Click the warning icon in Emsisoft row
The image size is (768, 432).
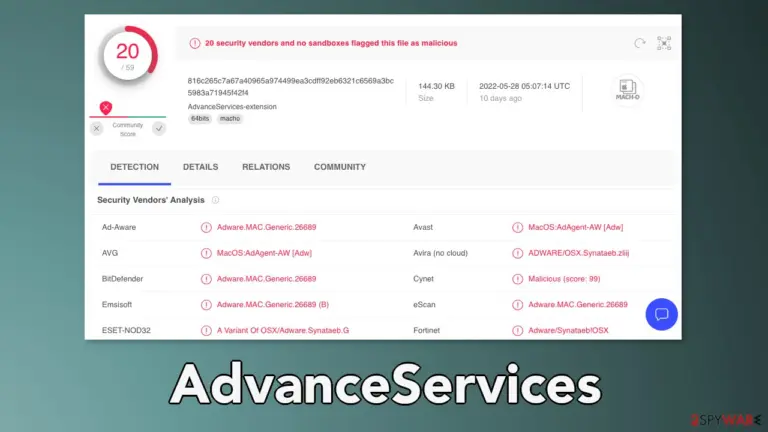206,305
